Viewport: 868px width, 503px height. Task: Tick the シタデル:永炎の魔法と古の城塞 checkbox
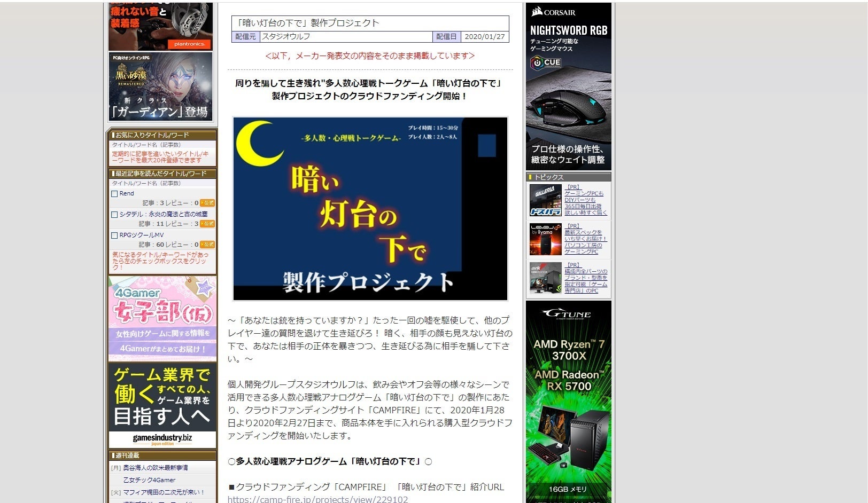(114, 215)
